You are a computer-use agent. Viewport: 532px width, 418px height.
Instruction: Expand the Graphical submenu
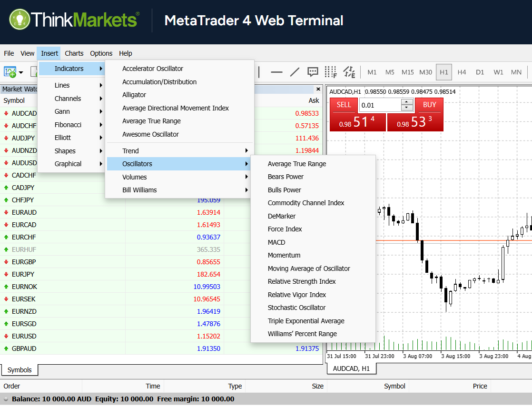[71, 164]
